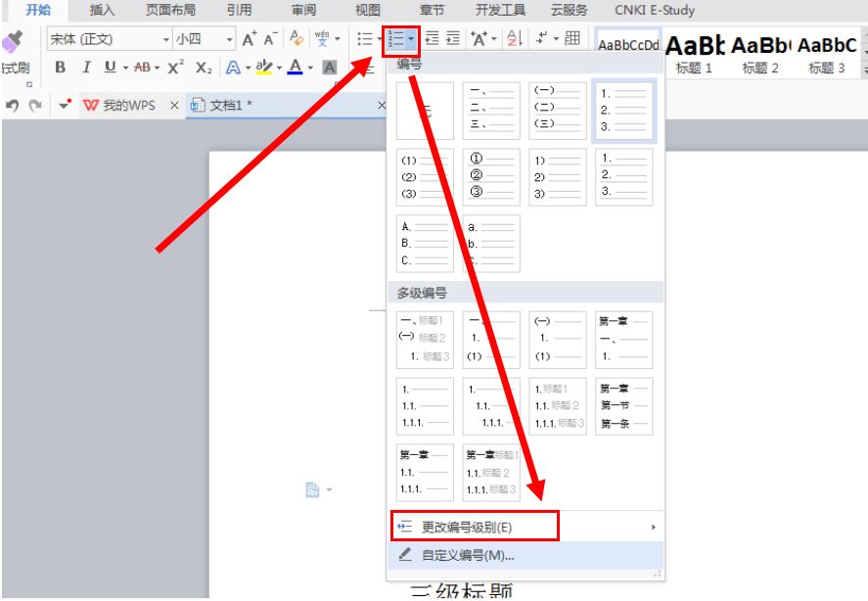868x601 pixels.
Task: Choose the circled ①②③ numbering style
Action: 491,177
